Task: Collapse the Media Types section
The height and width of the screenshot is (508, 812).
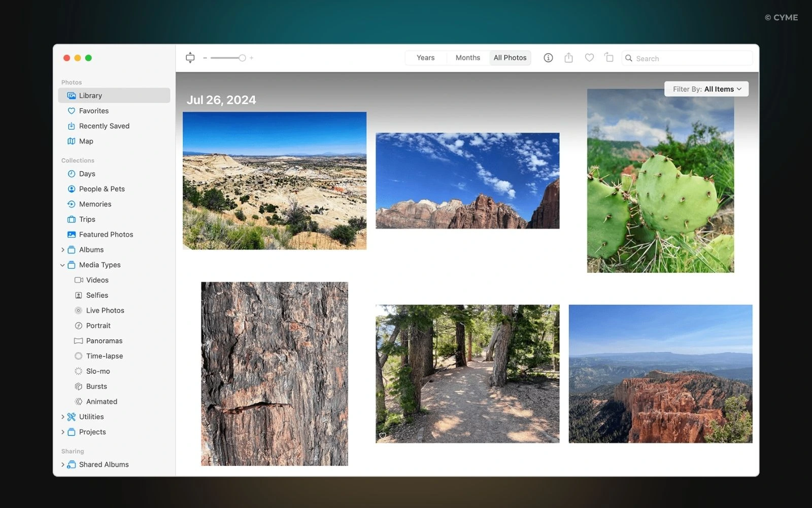Action: 63,265
